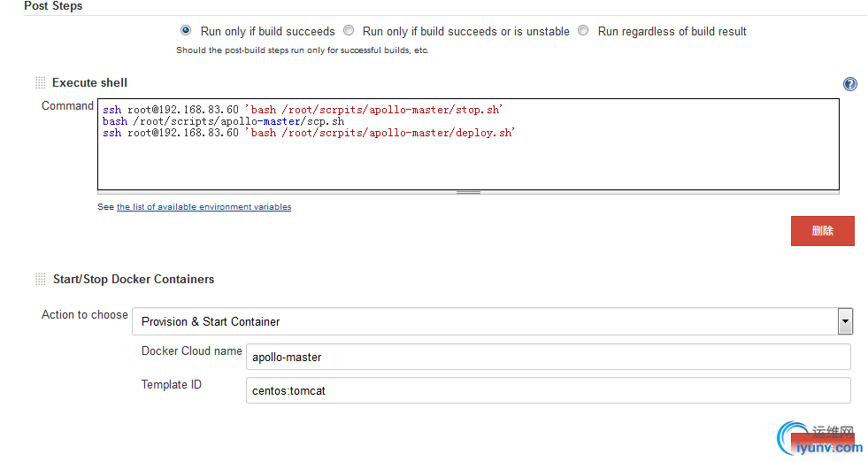Click the Command box resize grip bar
The width and height of the screenshot is (868, 462).
click(x=468, y=193)
